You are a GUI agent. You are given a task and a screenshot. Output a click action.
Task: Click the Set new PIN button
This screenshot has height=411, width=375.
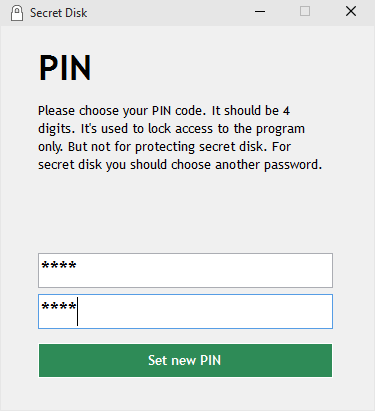185,360
